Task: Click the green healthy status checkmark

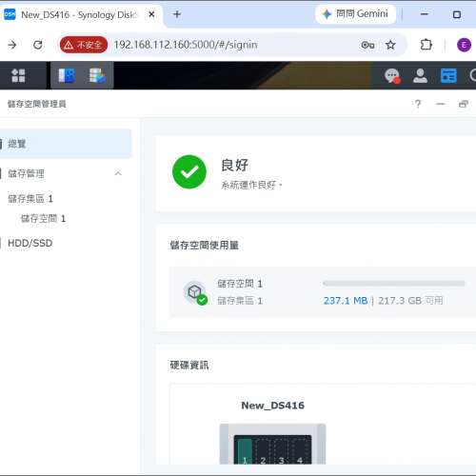Action: [x=189, y=171]
